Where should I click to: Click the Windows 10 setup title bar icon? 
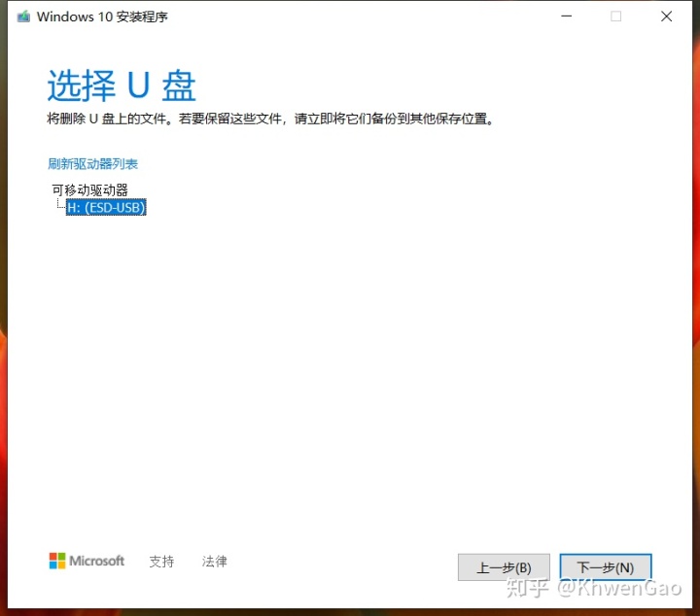pos(23,17)
